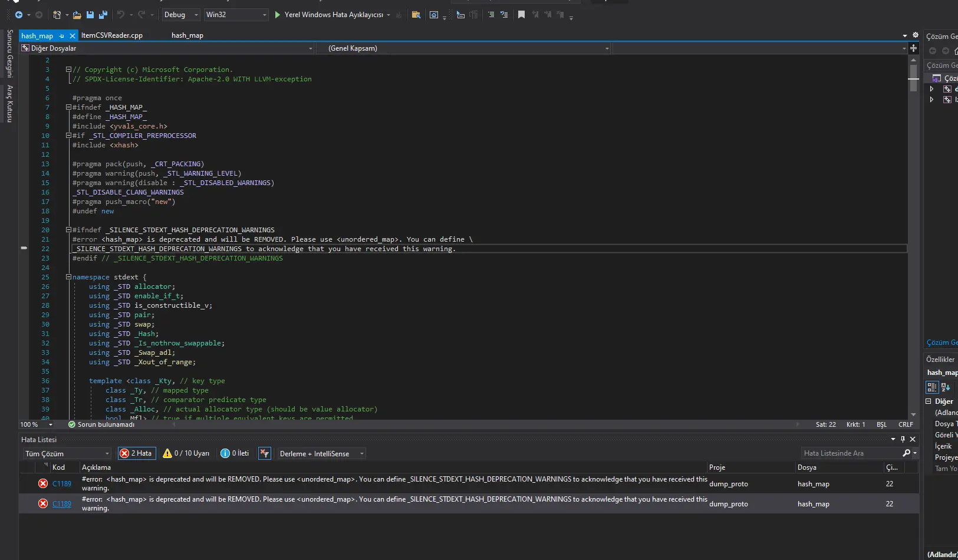Click the new project icon in toolbar

point(57,15)
